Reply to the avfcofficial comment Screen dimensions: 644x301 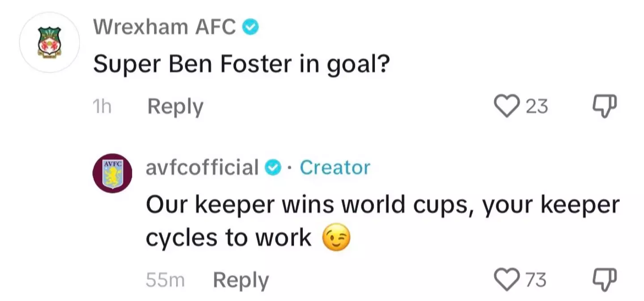241,280
